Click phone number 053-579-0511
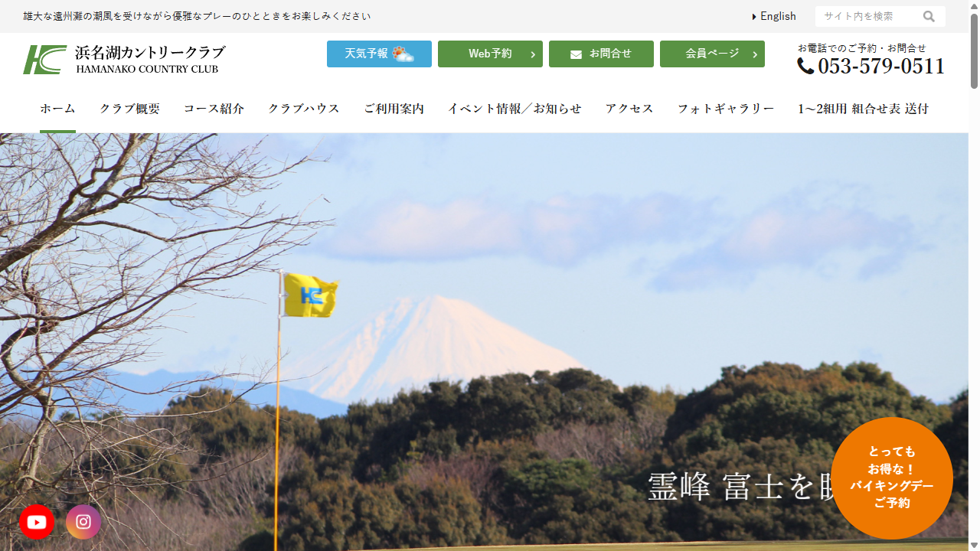The height and width of the screenshot is (551, 980). coord(881,67)
